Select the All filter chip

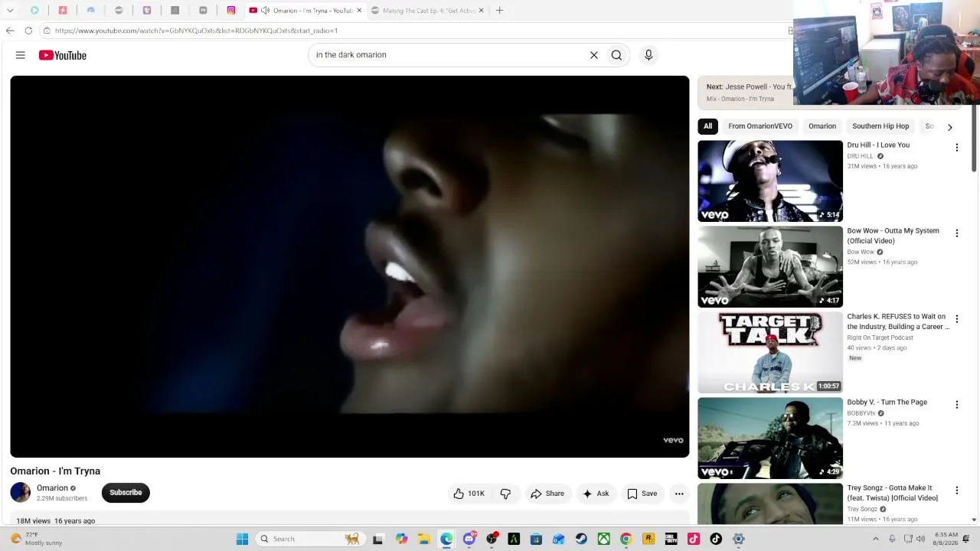click(x=707, y=126)
